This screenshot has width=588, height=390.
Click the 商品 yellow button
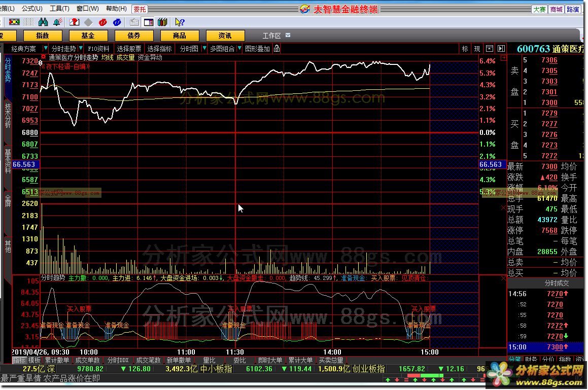click(x=180, y=36)
